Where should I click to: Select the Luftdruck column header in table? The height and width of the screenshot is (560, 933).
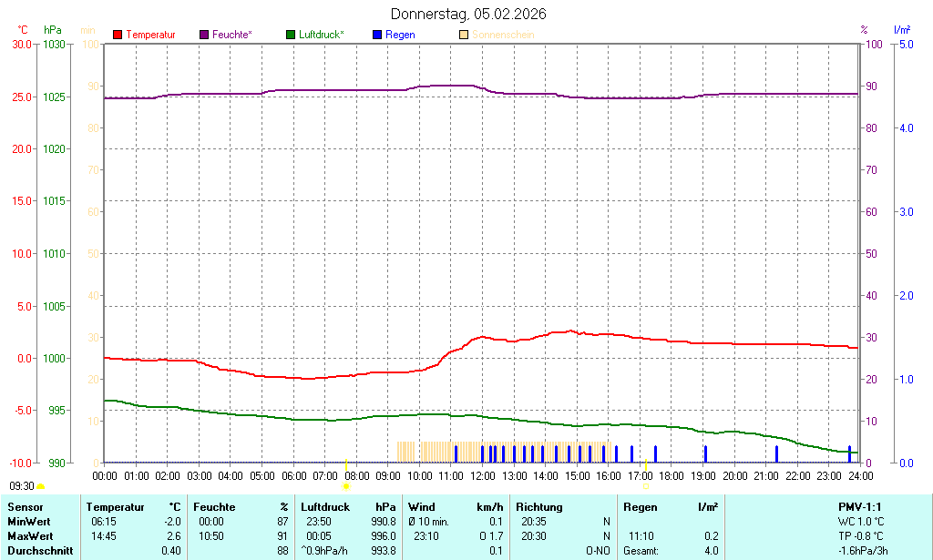click(x=323, y=506)
